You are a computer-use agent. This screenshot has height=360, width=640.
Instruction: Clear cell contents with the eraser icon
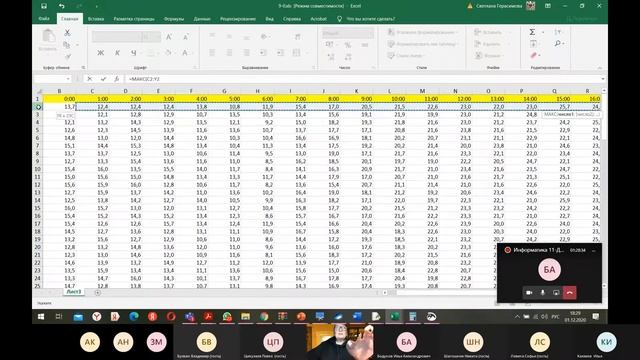point(533,55)
